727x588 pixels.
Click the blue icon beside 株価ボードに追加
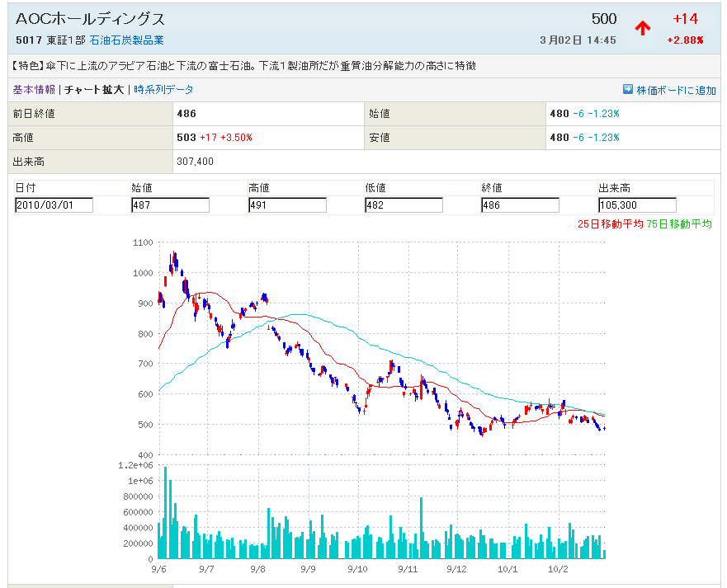(x=627, y=90)
